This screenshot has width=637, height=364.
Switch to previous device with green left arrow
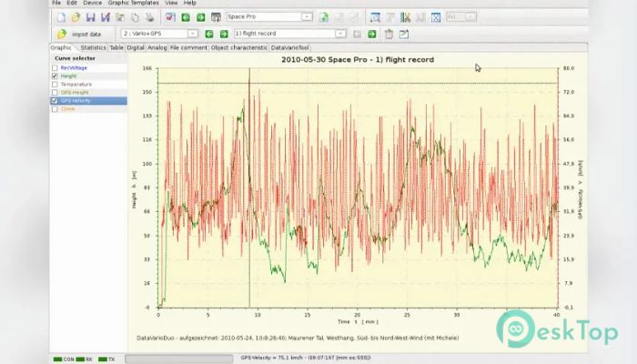[x=186, y=17]
